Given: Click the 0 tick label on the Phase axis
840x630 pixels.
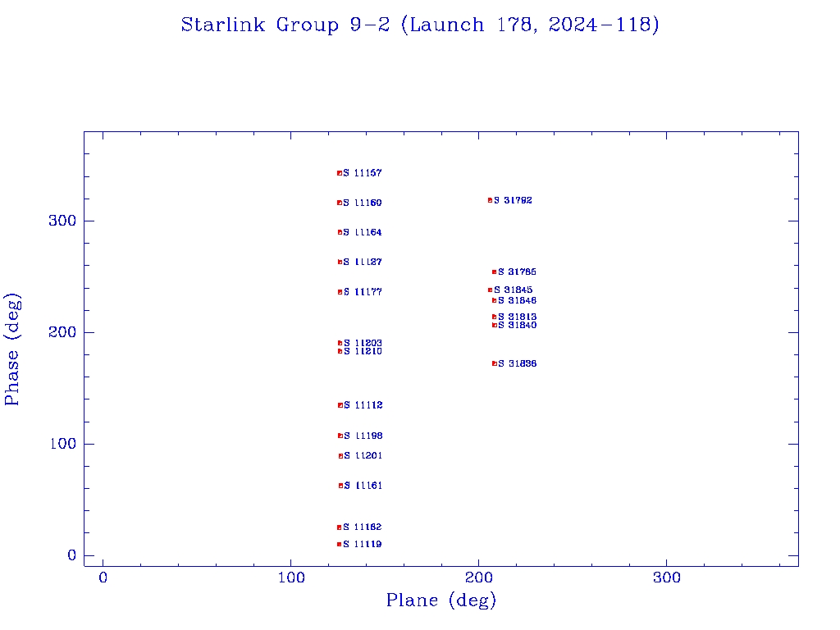Looking at the screenshot, I should point(72,555).
